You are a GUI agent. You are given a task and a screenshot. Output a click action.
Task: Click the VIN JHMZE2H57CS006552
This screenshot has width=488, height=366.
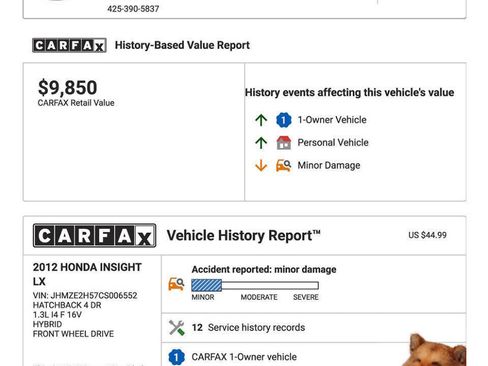[x=85, y=295]
